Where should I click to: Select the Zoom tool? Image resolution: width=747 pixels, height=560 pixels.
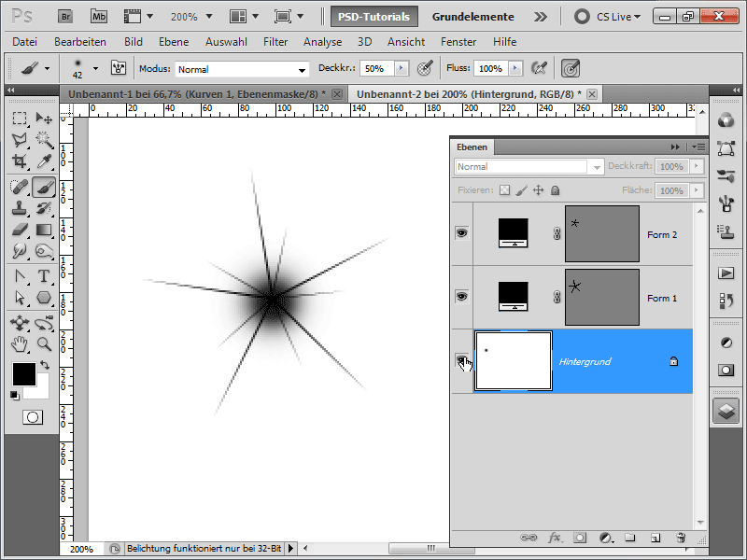(x=44, y=343)
